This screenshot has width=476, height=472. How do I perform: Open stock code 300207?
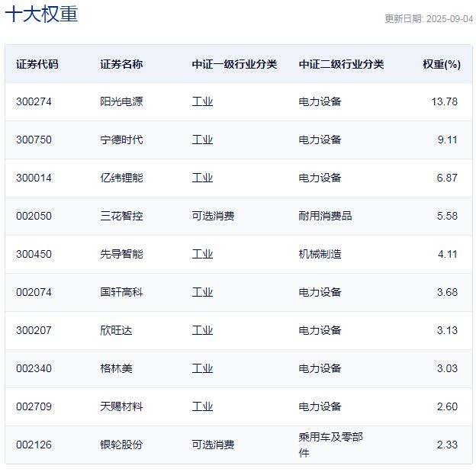[x=34, y=330]
